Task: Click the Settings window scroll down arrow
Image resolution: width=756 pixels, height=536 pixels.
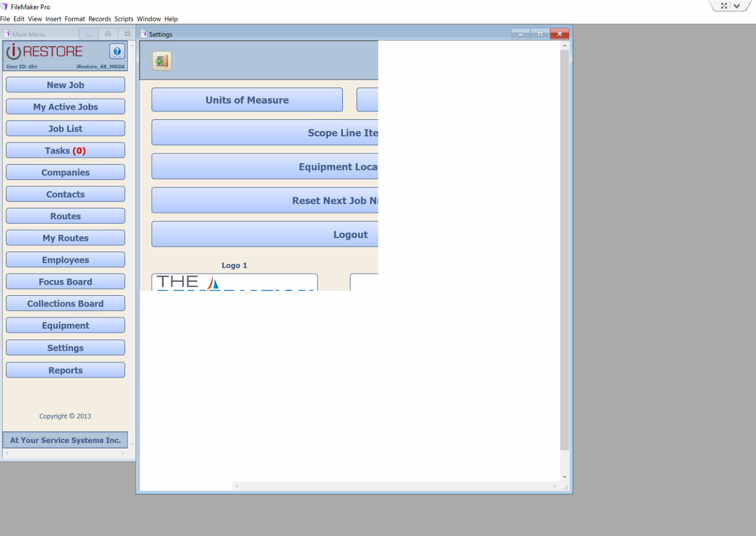Action: click(564, 477)
